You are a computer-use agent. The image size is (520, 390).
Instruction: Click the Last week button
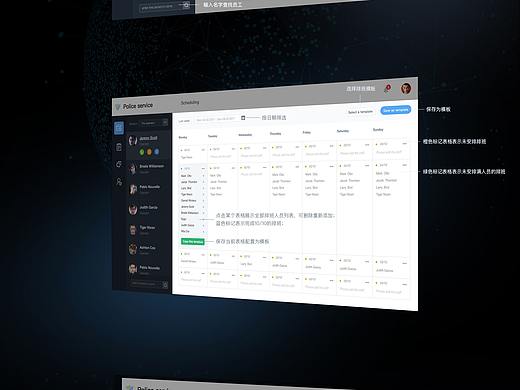pos(184,121)
